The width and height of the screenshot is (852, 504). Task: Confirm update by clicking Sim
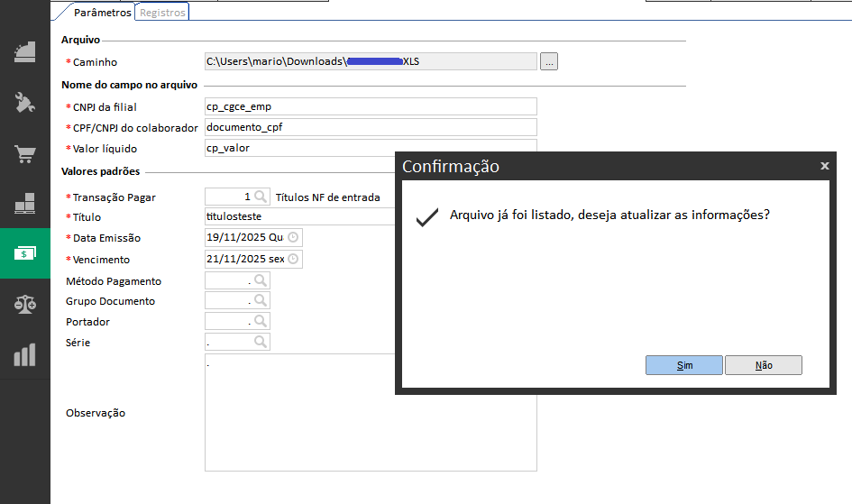[x=683, y=365]
